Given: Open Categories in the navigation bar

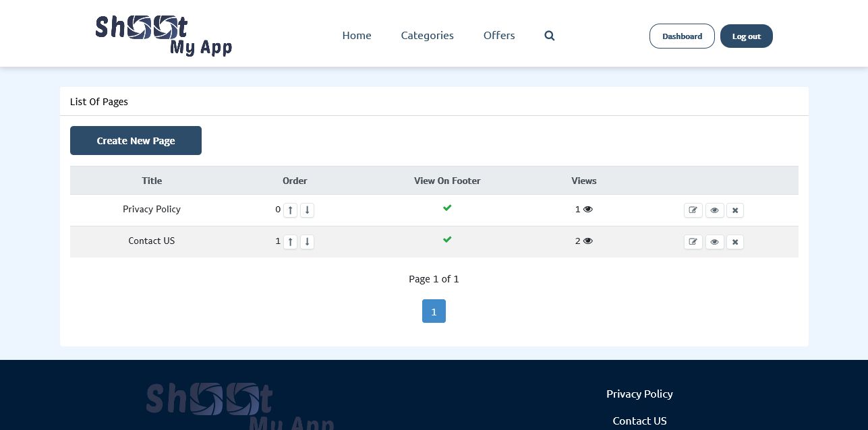Looking at the screenshot, I should 427,35.
